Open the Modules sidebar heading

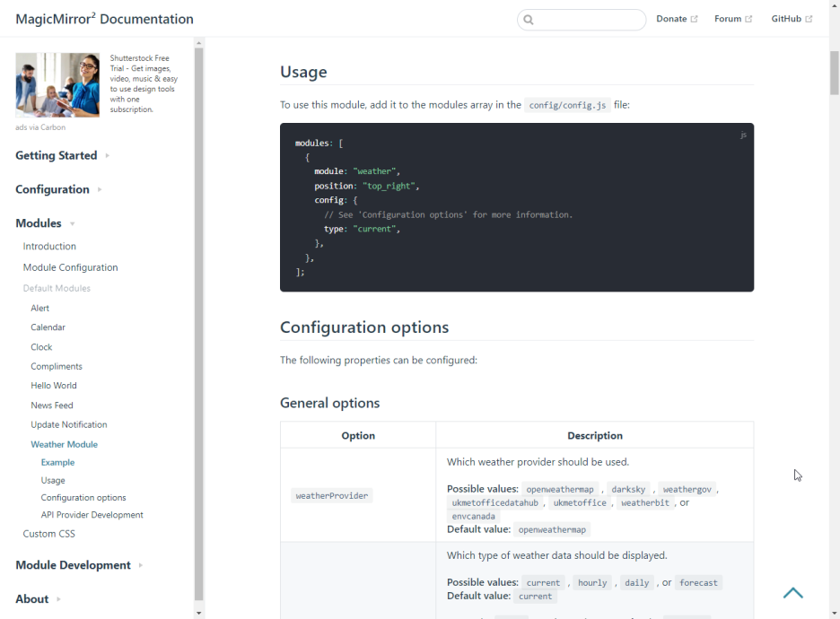pos(39,222)
